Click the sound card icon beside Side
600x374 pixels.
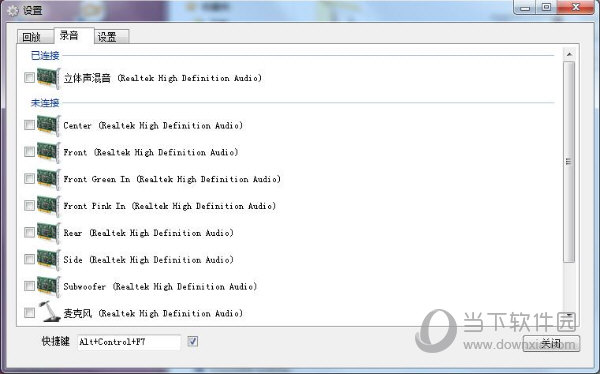click(x=49, y=259)
